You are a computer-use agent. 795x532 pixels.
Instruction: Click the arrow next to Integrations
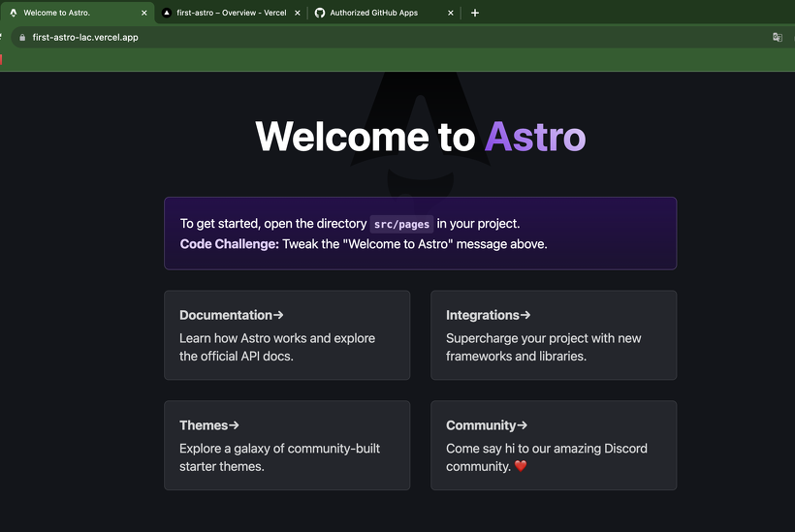pyautogui.click(x=525, y=315)
